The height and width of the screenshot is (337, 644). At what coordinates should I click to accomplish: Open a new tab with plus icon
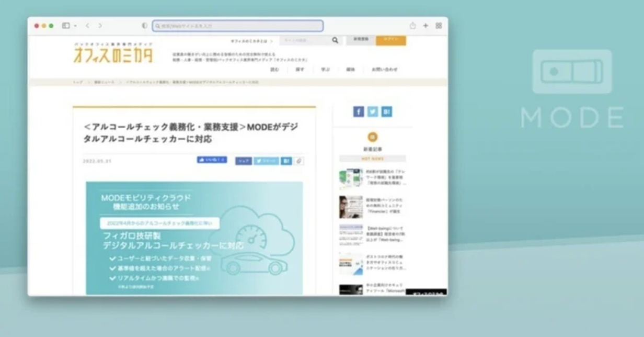[425, 26]
